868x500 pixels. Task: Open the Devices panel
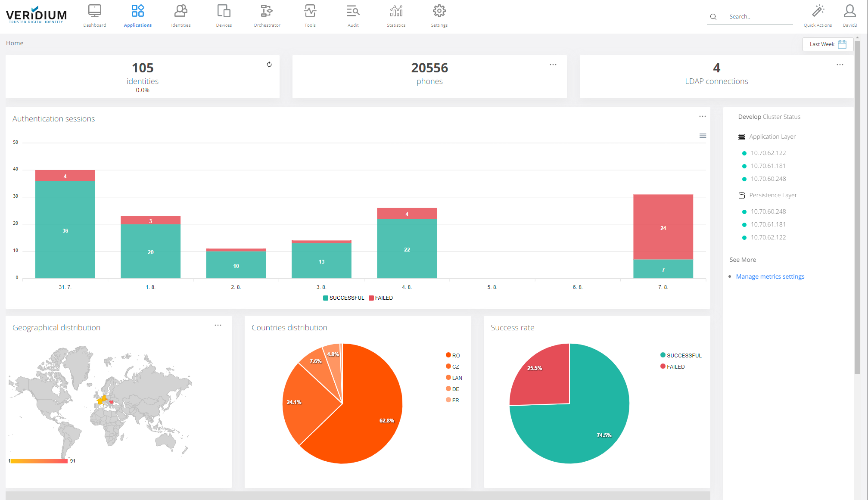click(224, 15)
